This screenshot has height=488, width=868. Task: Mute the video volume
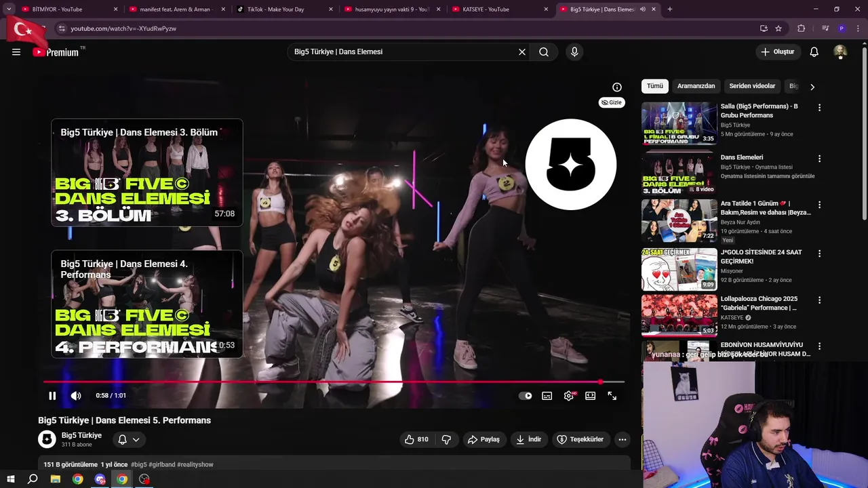[76, 396]
